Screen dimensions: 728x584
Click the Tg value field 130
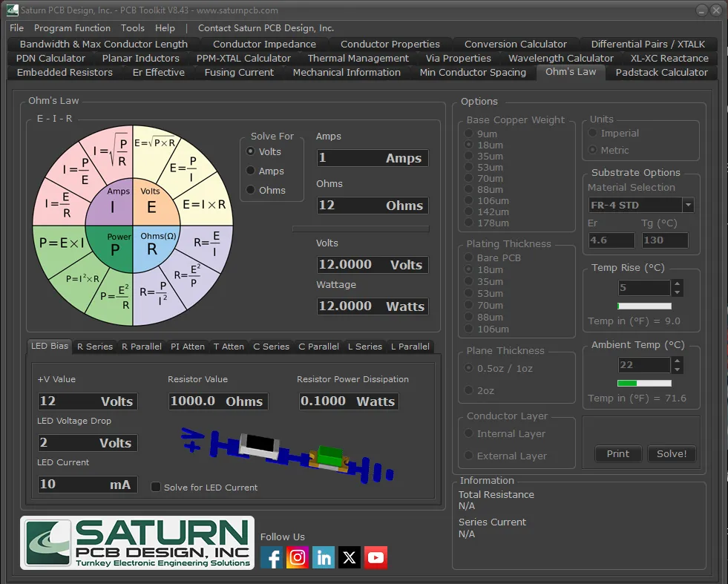665,240
